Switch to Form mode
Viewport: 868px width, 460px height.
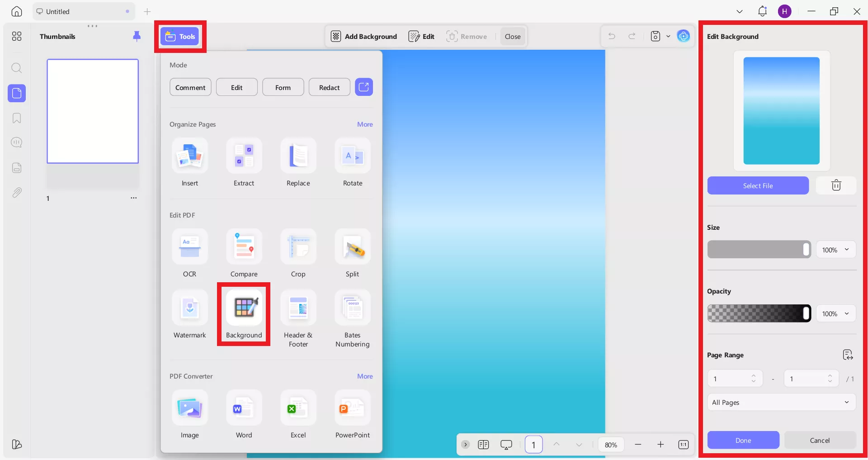point(283,87)
